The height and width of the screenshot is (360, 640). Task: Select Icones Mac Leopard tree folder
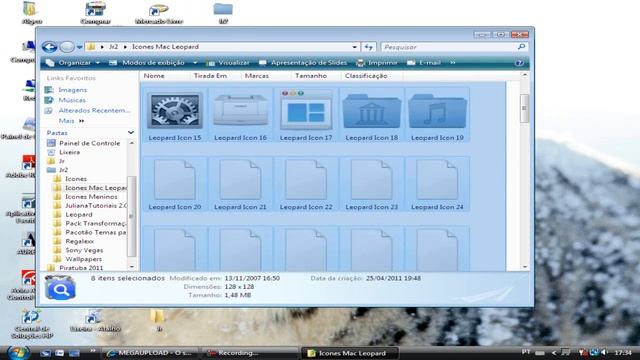click(96, 188)
